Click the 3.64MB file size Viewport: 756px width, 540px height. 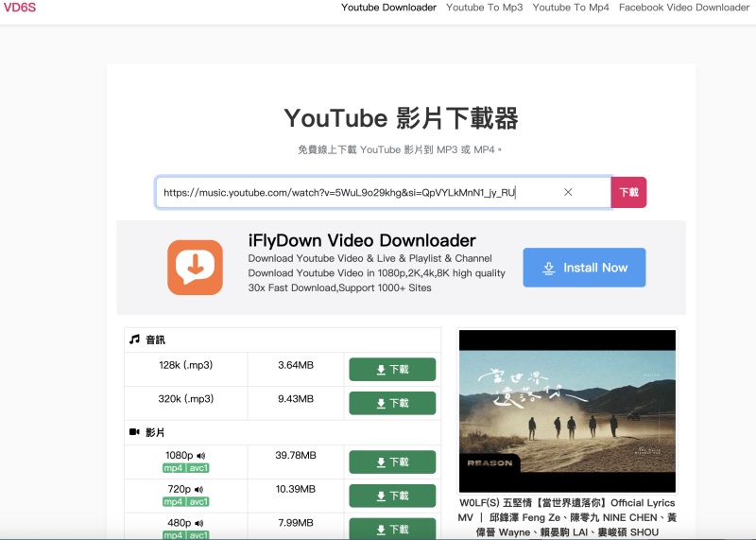(296, 365)
